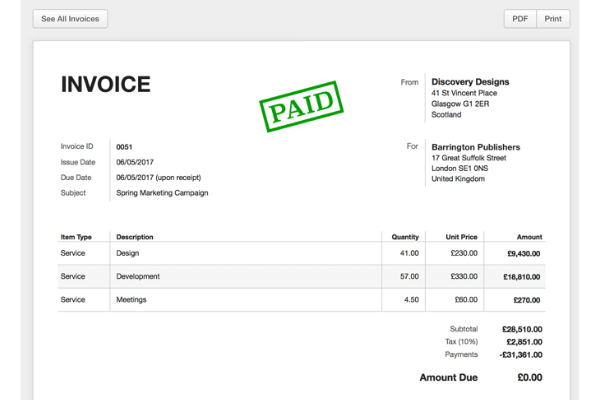Click unit price £60.00
This screenshot has height=400, width=600.
466,300
